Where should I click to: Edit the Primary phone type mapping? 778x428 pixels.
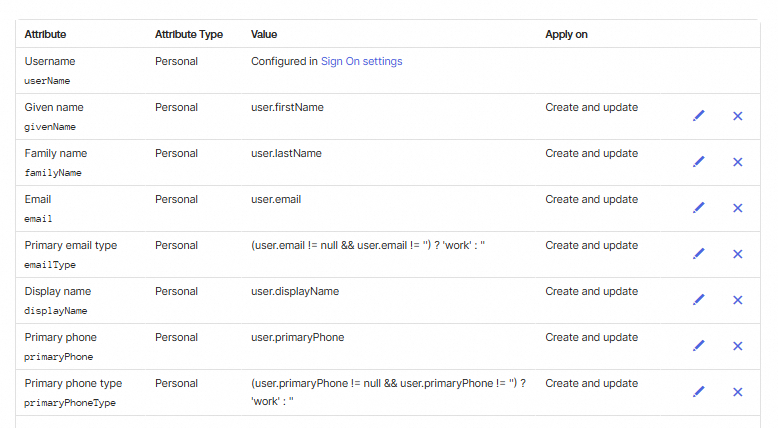tap(699, 392)
